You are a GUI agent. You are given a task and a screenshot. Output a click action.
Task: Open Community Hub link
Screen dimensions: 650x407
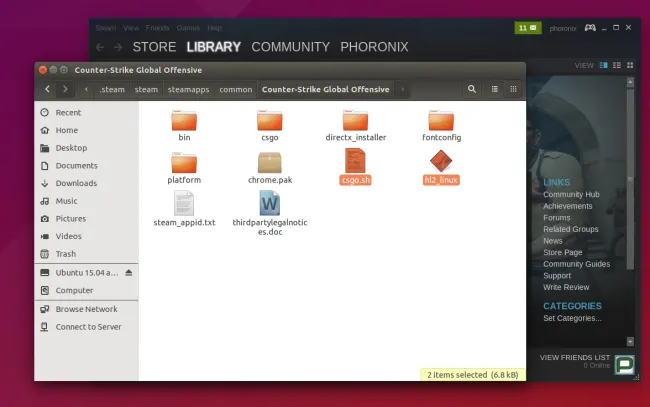click(x=571, y=194)
